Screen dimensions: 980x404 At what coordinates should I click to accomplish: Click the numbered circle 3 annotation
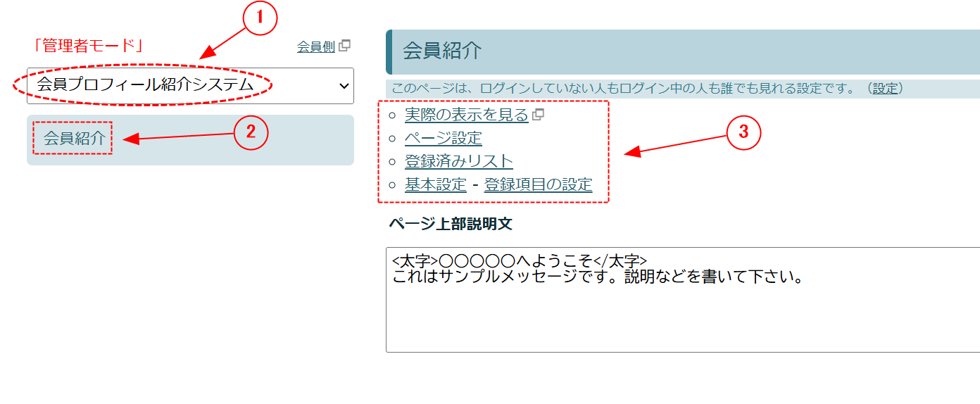coord(744,132)
